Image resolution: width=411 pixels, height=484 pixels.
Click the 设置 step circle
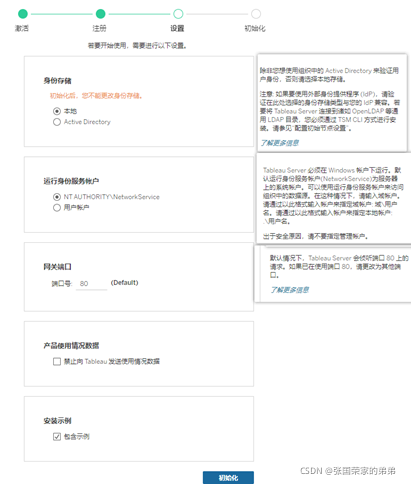pyautogui.click(x=178, y=14)
